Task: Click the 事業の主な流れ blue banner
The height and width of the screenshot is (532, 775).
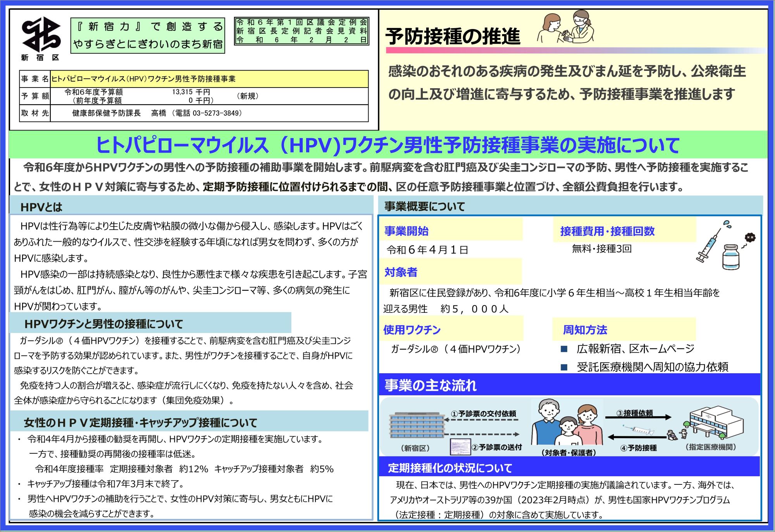Action: [x=430, y=385]
